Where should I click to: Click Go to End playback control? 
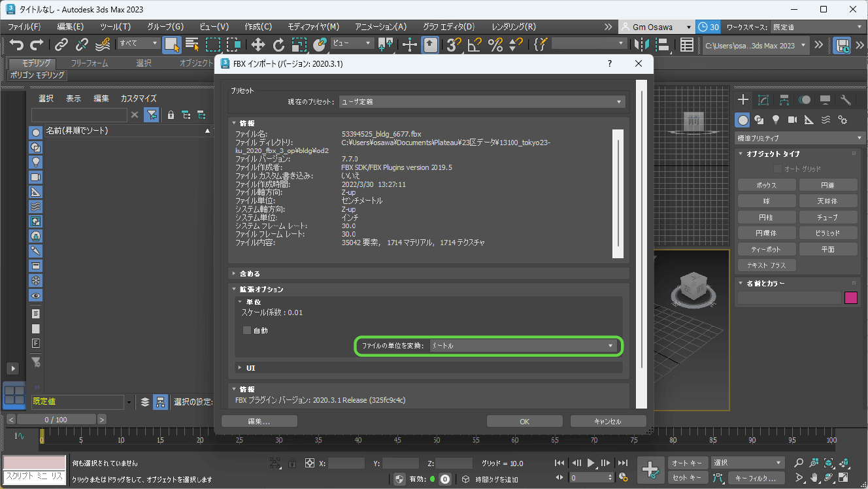tap(623, 463)
